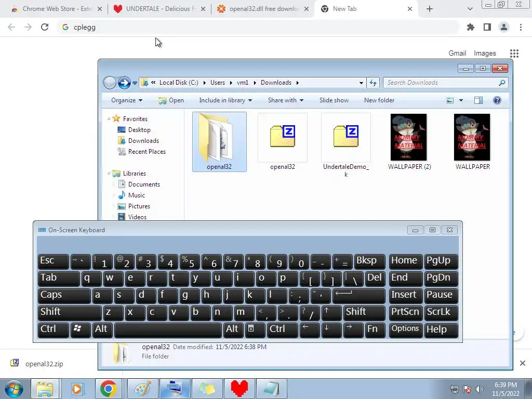Toggle Caps key on On-Screen Keyboard
Screen dimensions: 532x399
pos(64,295)
